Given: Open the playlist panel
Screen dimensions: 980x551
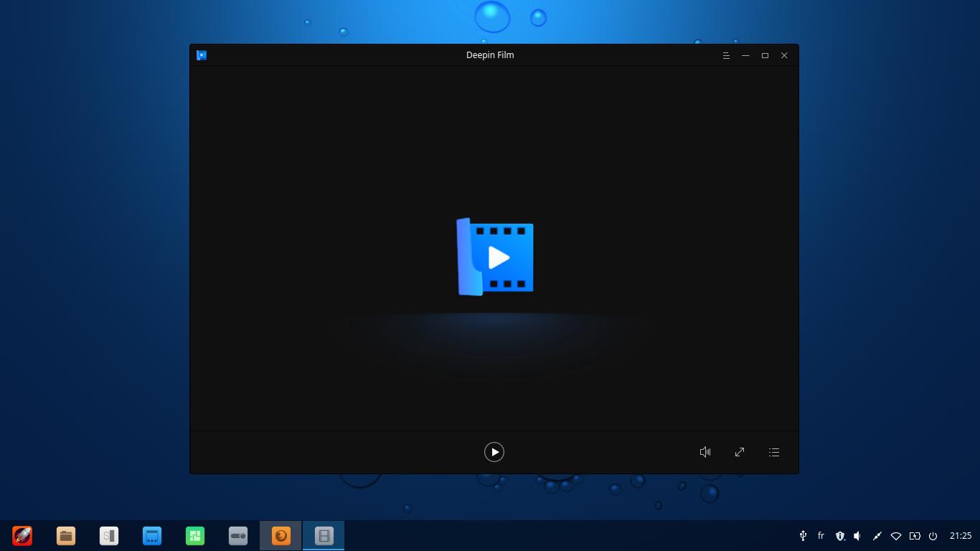Looking at the screenshot, I should [x=774, y=452].
